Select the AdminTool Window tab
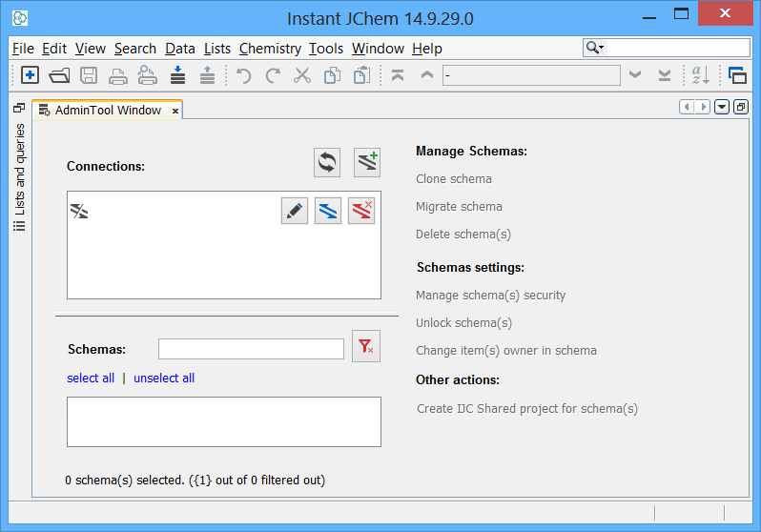The width and height of the screenshot is (761, 532). click(x=107, y=111)
